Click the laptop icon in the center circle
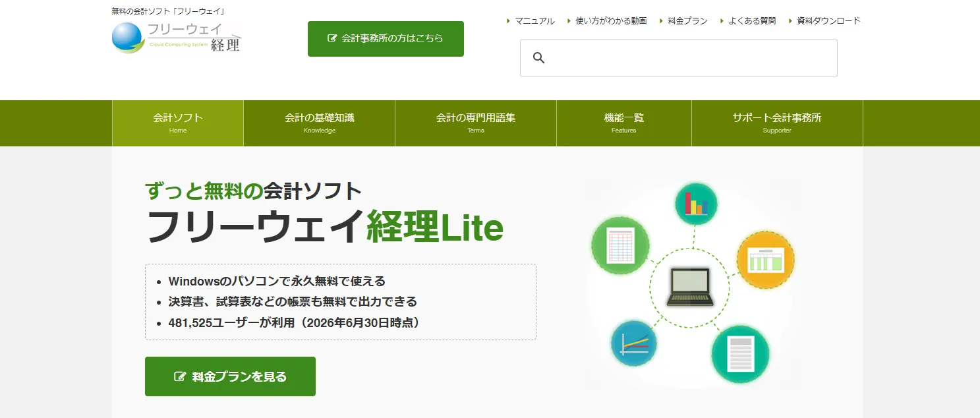Screen dimensions: 980x418 pyautogui.click(x=689, y=287)
